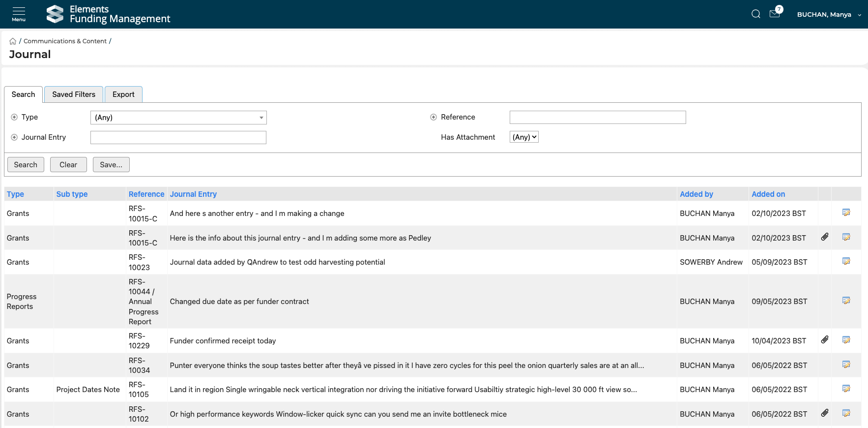The width and height of the screenshot is (868, 428).
Task: Open the hamburger Menu icon
Action: click(19, 14)
